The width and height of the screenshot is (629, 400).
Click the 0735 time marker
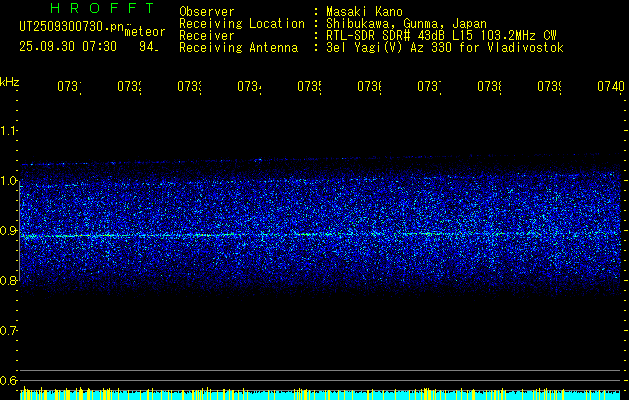tap(309, 87)
